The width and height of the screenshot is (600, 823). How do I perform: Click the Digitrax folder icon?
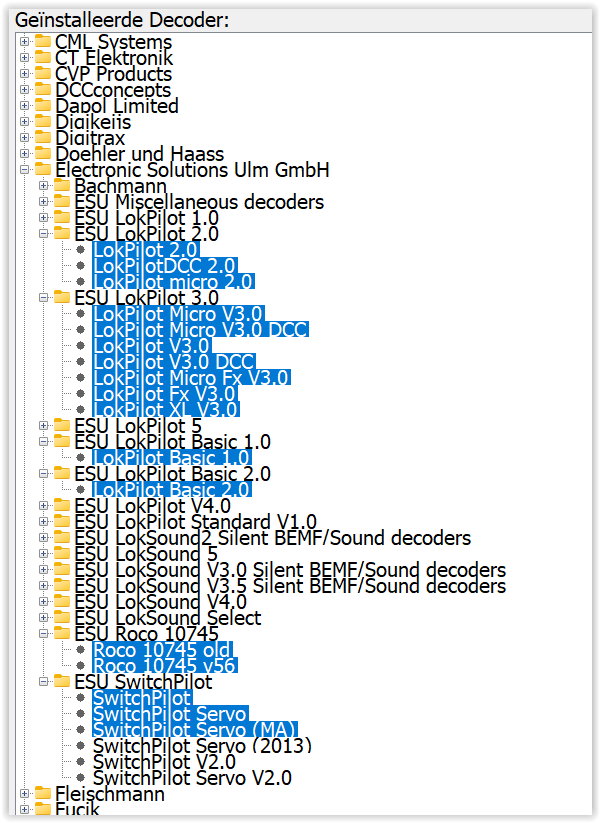[43, 137]
